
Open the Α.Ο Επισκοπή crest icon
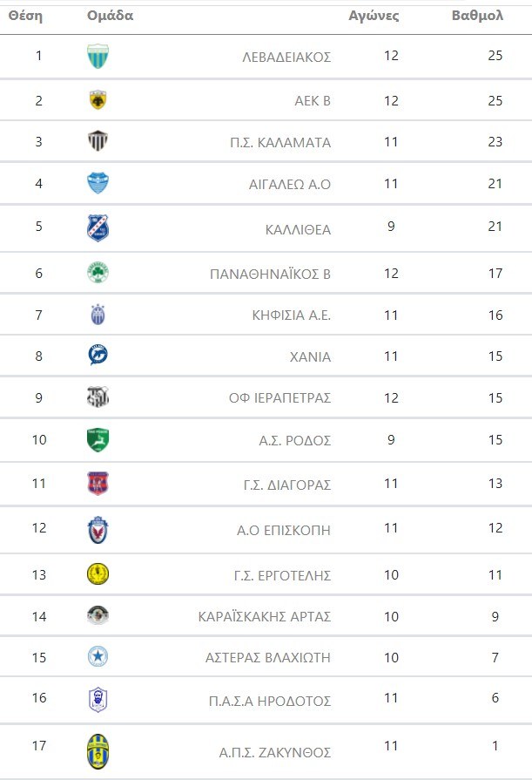(98, 530)
